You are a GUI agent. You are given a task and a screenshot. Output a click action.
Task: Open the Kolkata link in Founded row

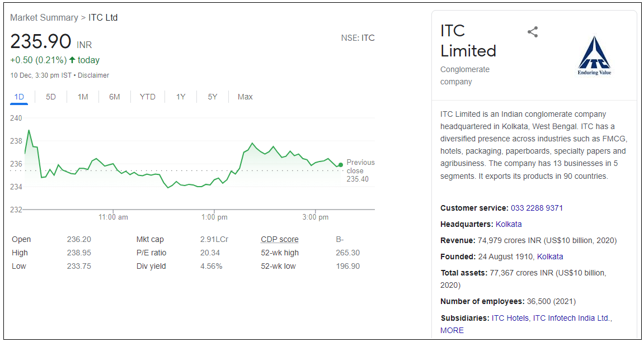tap(550, 256)
